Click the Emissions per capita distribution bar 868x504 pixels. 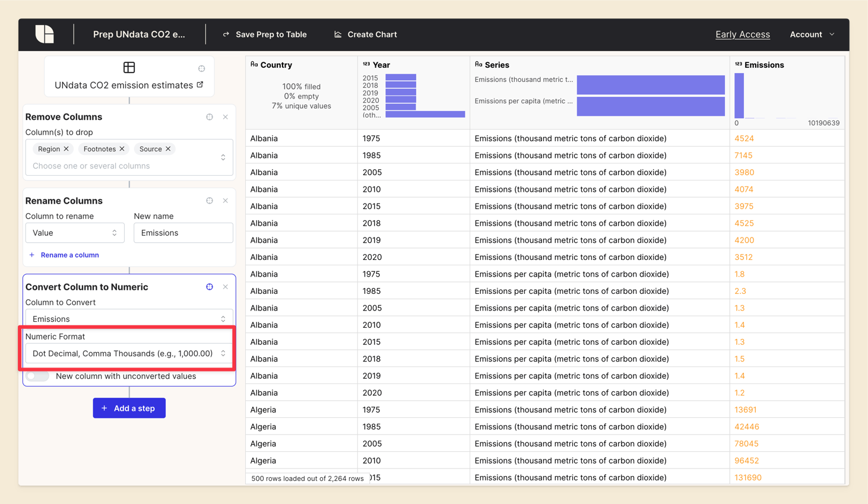[651, 106]
